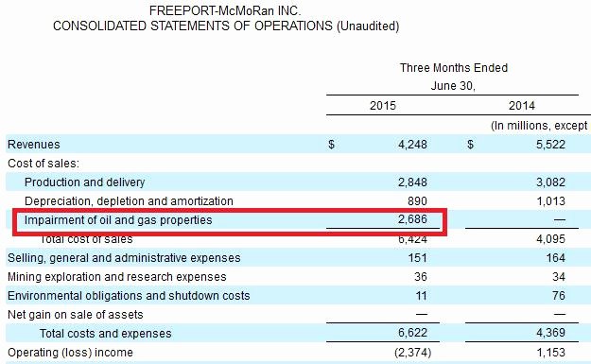Image resolution: width=591 pixels, height=364 pixels.
Task: Select mining exploration value 34
Action: pos(559,277)
